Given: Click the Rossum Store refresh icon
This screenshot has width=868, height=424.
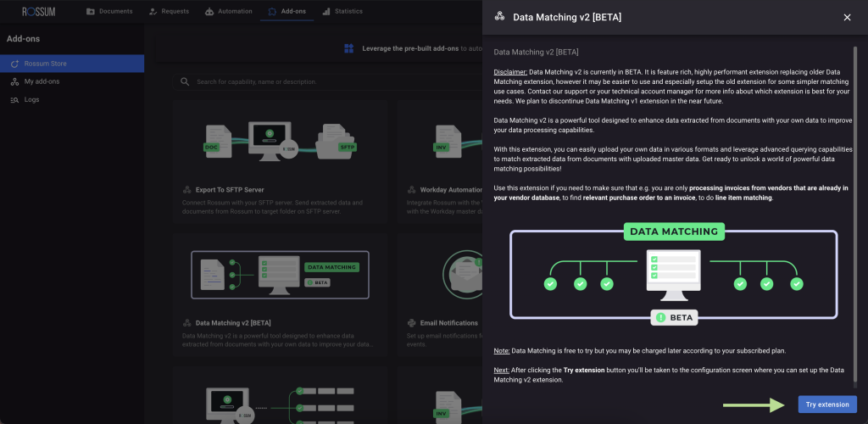Looking at the screenshot, I should 15,64.
